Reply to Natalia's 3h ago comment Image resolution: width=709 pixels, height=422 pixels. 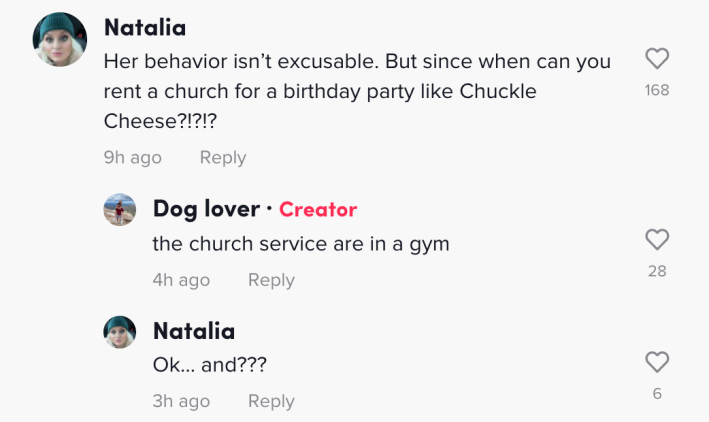pyautogui.click(x=271, y=401)
